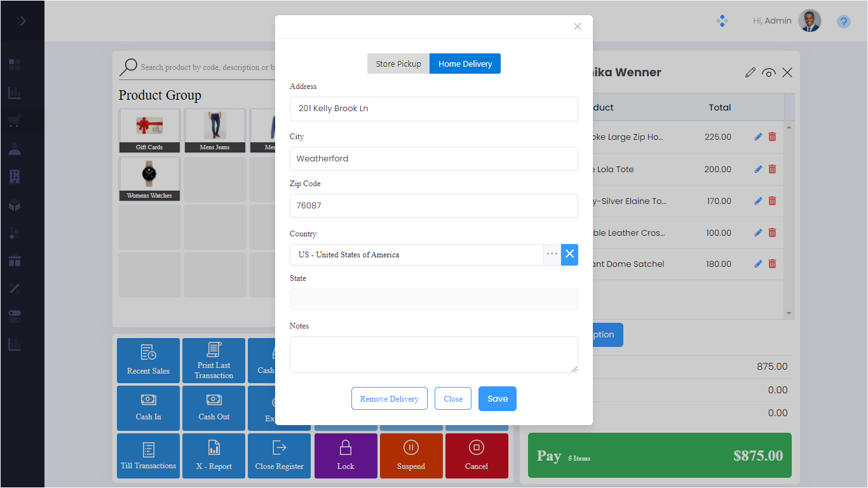Click the Save button
The width and height of the screenshot is (868, 488).
pyautogui.click(x=498, y=398)
